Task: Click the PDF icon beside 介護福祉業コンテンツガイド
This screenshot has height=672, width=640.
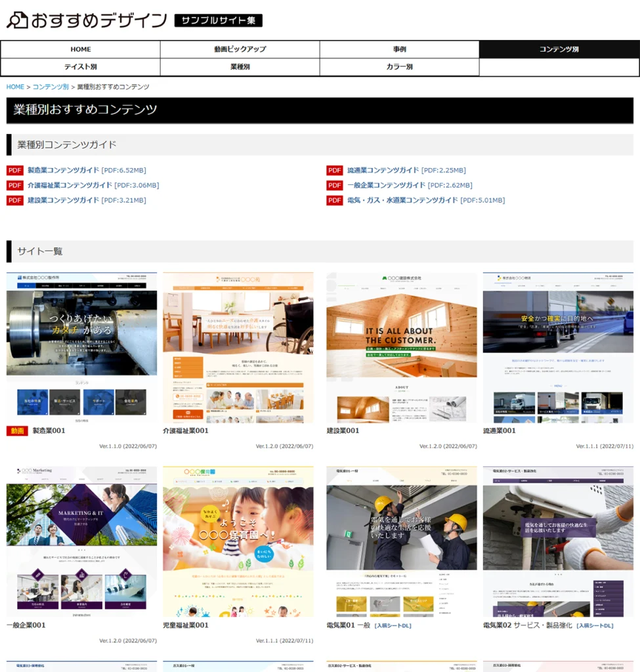Action: pyautogui.click(x=15, y=186)
